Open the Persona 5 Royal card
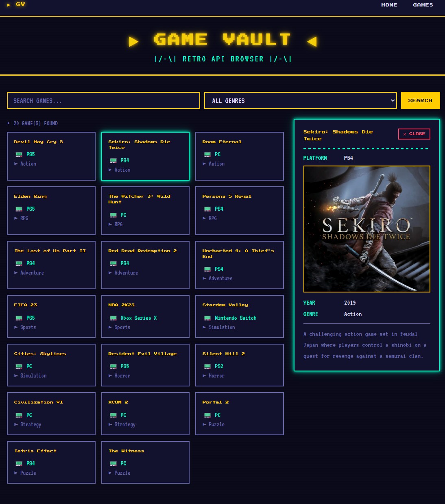The height and width of the screenshot is (504, 445). tap(240, 211)
